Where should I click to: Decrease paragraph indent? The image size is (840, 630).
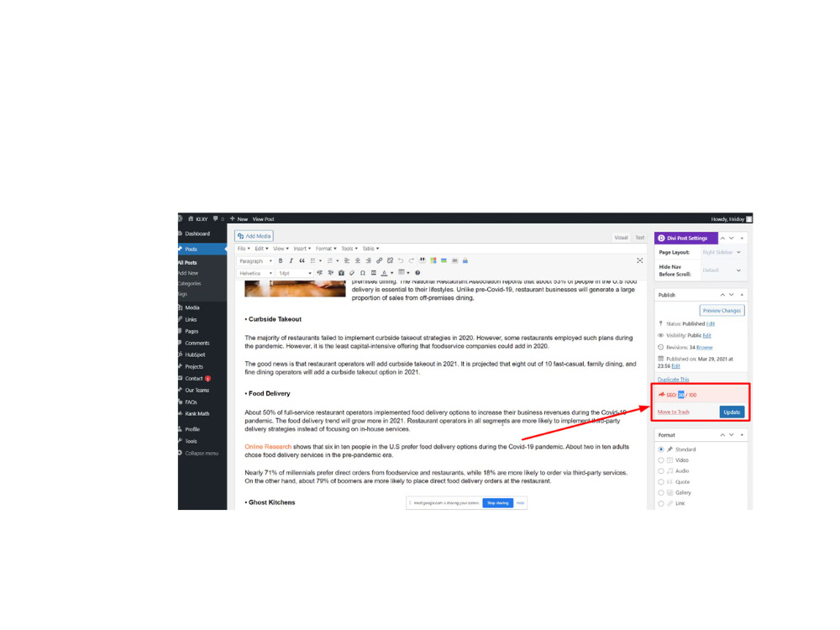319,273
